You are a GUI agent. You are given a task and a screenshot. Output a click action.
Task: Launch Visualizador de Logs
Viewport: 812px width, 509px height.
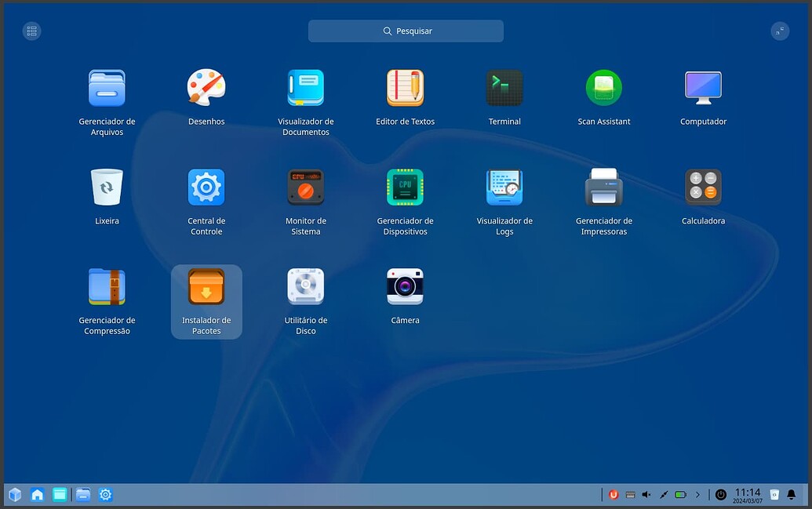pos(504,187)
